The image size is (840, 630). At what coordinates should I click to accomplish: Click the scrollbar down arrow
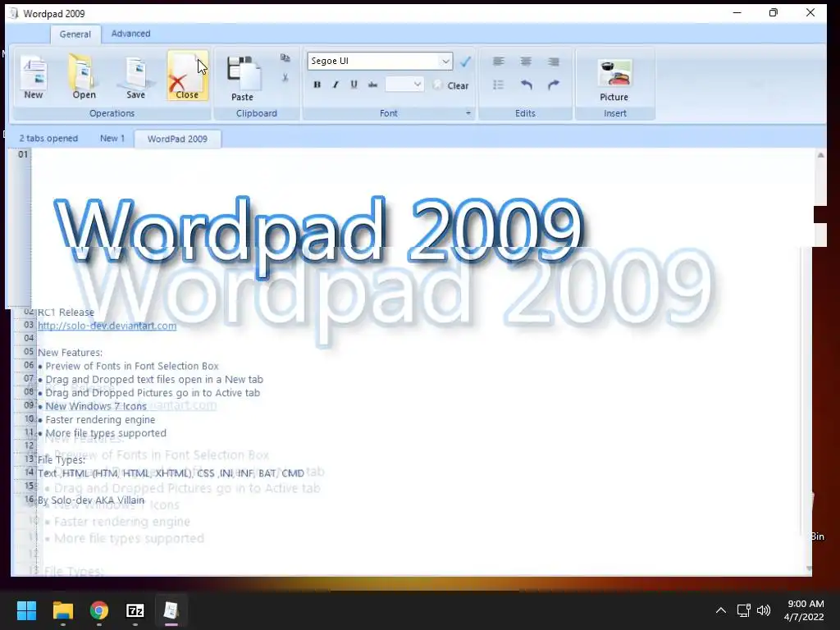click(809, 568)
